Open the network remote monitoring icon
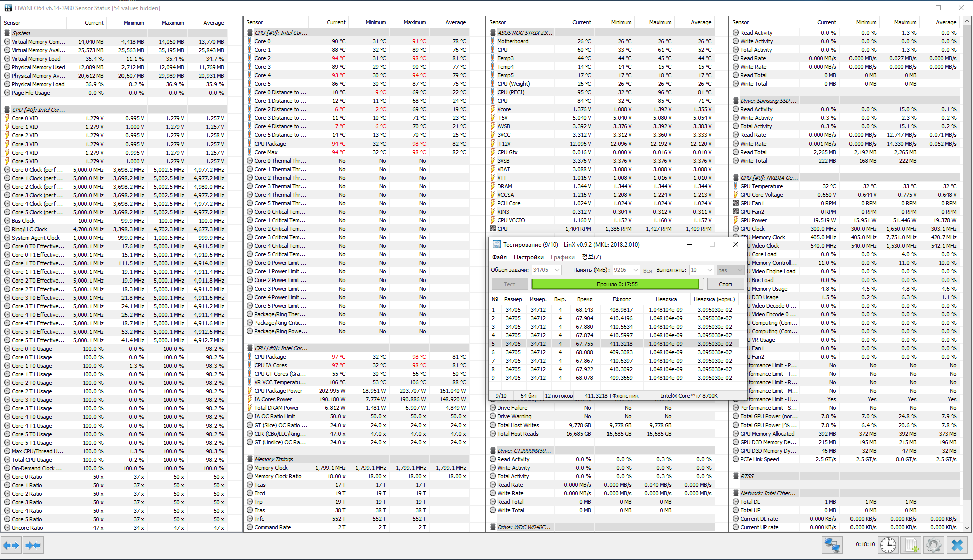 [x=832, y=545]
